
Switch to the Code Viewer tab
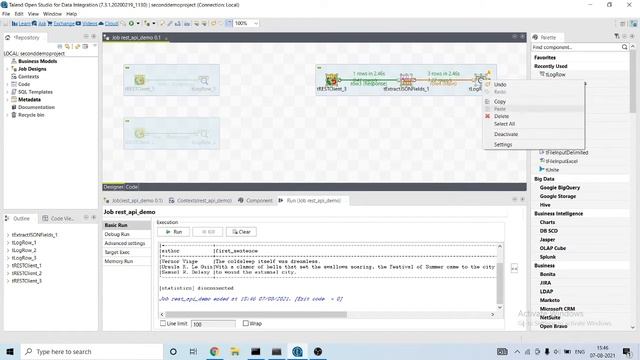58,219
